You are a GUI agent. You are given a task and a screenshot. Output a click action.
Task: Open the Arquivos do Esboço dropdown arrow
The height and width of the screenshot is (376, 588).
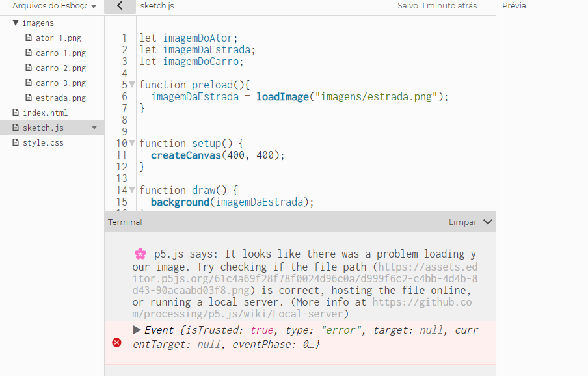pos(94,7)
